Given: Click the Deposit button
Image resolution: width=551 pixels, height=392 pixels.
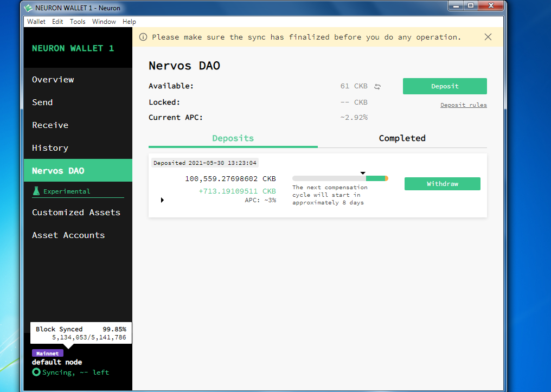Looking at the screenshot, I should tap(445, 86).
